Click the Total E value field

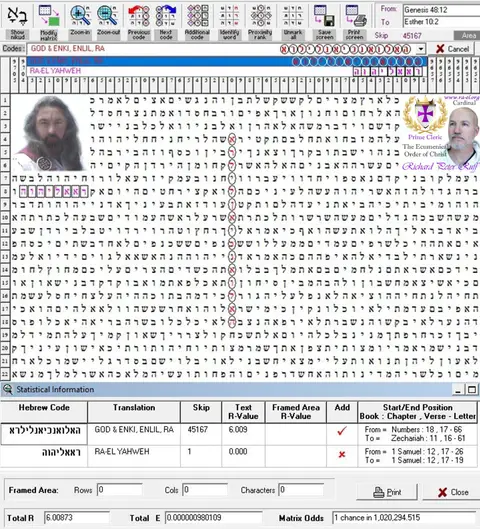coord(213,518)
